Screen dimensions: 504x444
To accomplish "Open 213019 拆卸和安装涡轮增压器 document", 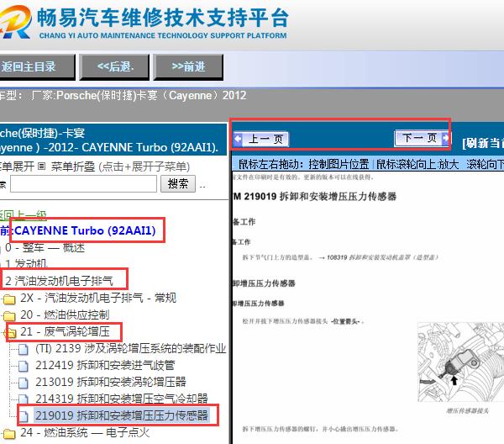I will click(111, 382).
